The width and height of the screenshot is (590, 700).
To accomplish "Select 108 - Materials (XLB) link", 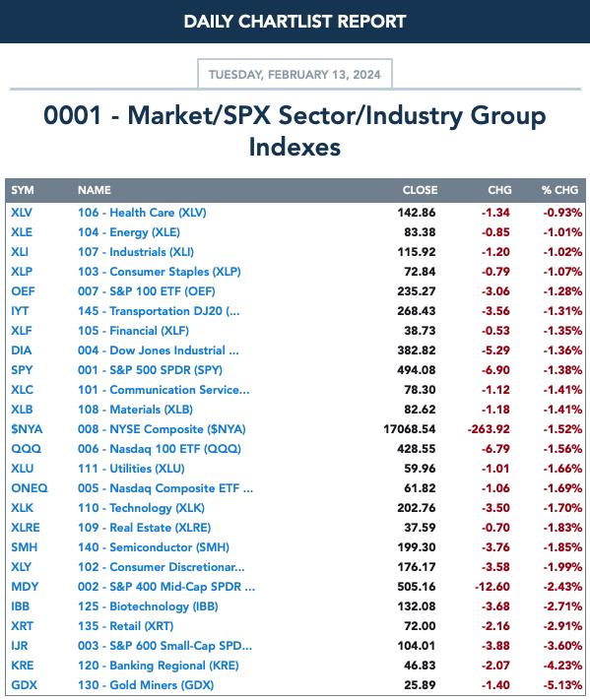I will point(135,410).
